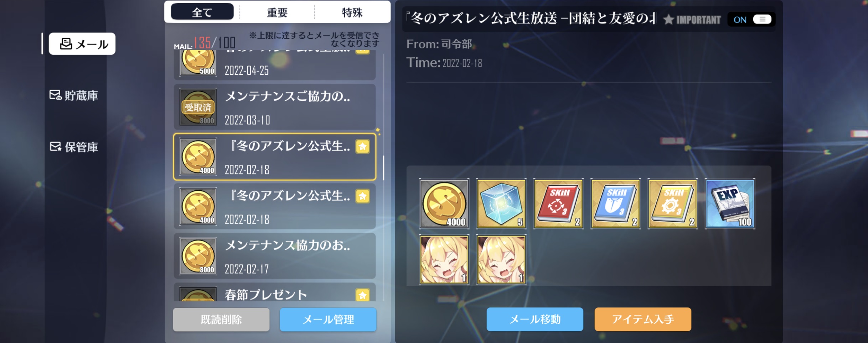Click the blue cube reward icon

click(x=501, y=204)
